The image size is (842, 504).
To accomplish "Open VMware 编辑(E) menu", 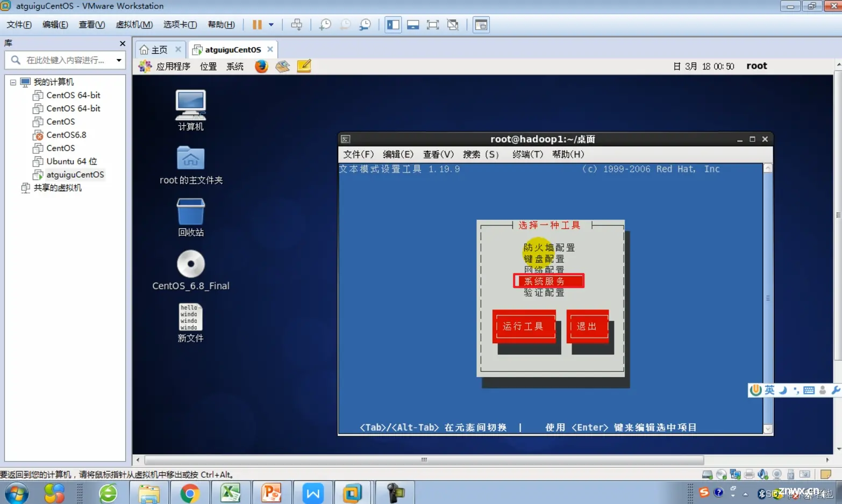I will (55, 25).
